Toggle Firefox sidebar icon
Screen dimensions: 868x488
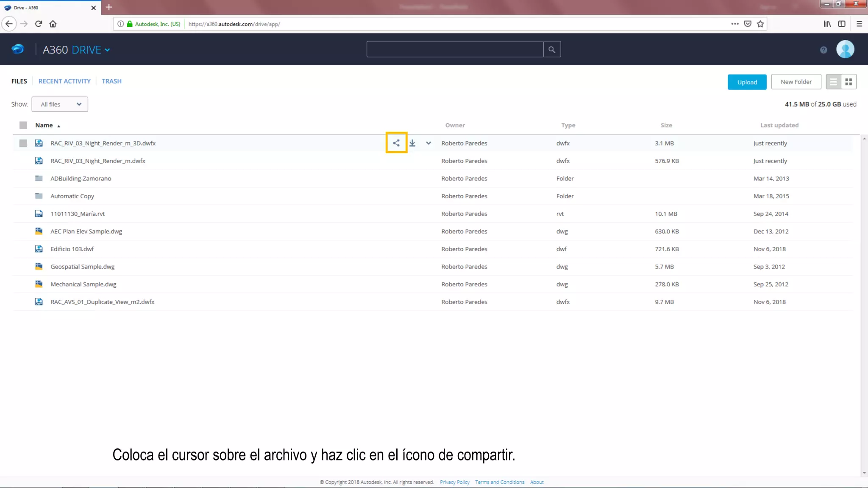842,24
